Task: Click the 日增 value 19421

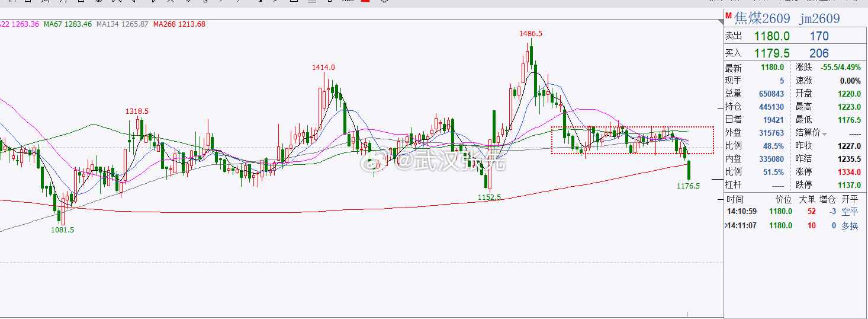Action: tap(773, 120)
